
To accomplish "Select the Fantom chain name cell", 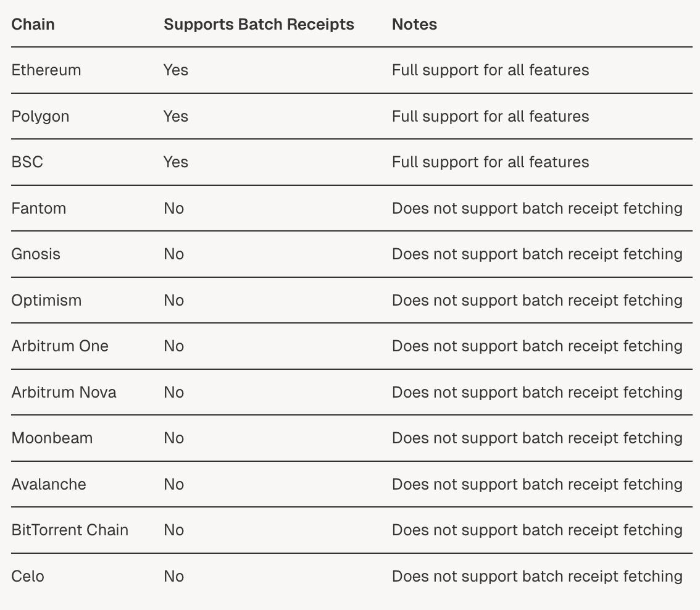I will (x=39, y=209).
